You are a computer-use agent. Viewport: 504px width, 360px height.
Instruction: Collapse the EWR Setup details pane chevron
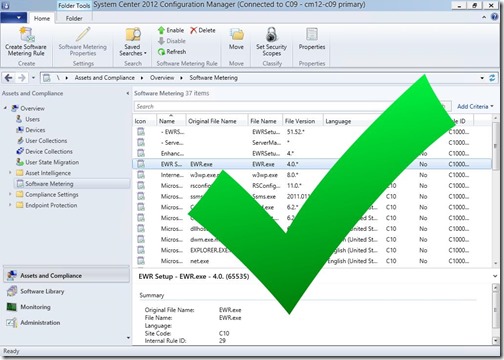tap(495, 276)
